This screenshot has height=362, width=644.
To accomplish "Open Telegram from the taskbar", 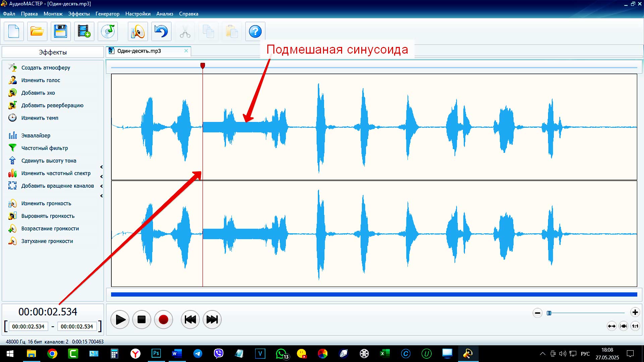I will coord(198,354).
